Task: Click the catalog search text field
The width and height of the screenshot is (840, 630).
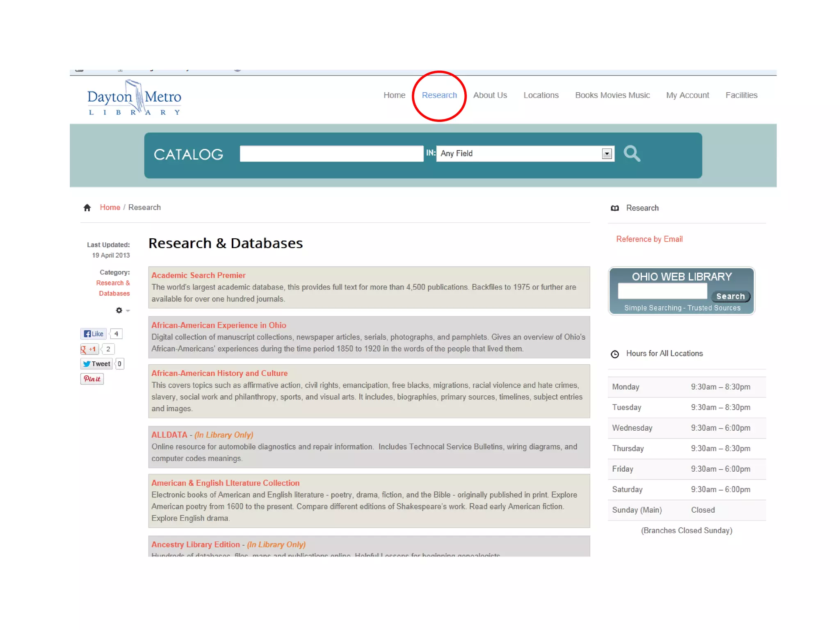Action: tap(331, 154)
